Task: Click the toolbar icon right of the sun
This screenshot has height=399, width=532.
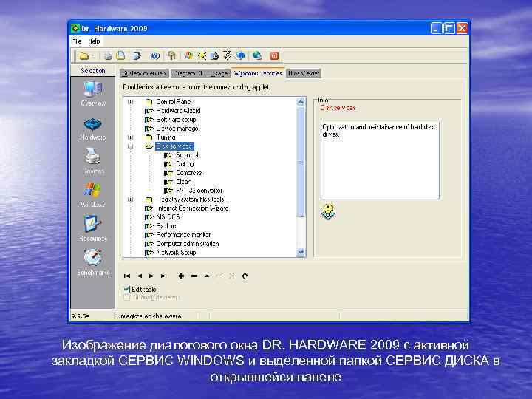Action: tap(215, 55)
